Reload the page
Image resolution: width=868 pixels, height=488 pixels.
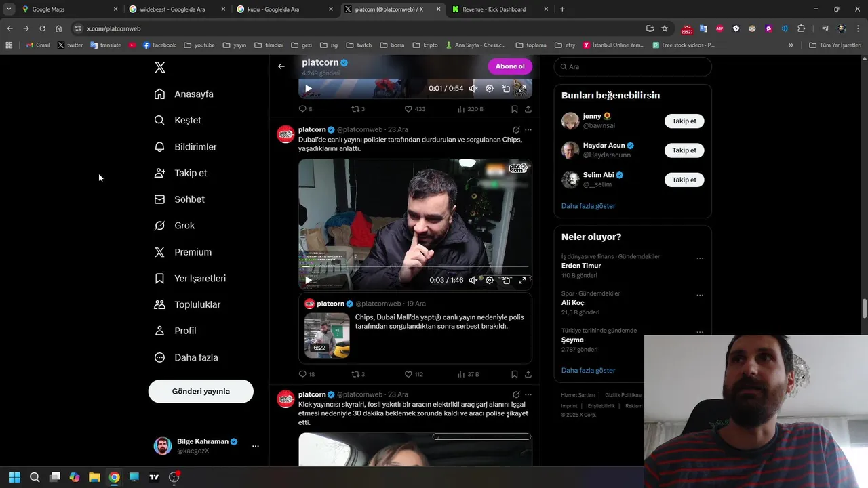point(42,28)
